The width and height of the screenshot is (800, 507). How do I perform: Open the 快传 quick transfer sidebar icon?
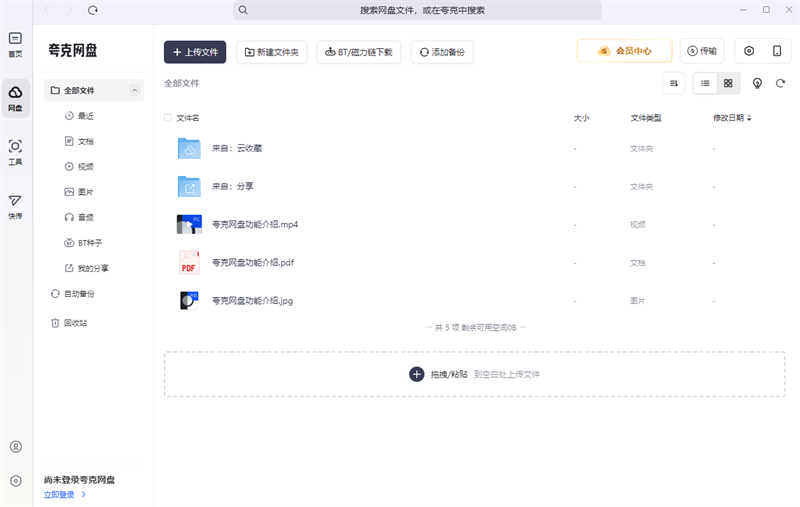pyautogui.click(x=15, y=206)
